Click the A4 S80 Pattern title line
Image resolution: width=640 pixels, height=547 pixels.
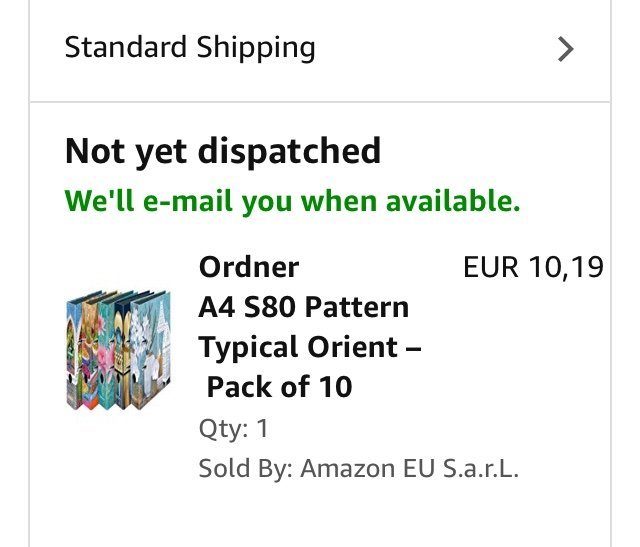click(x=304, y=306)
